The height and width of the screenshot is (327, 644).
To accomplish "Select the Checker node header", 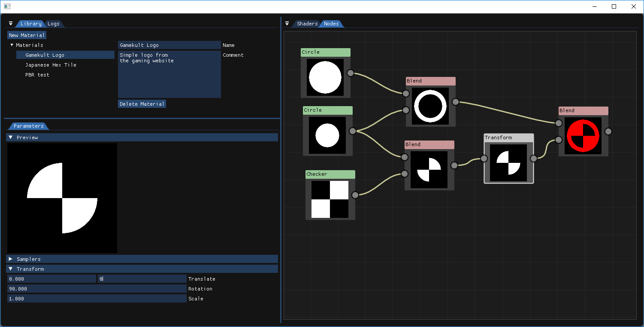I will tap(330, 174).
